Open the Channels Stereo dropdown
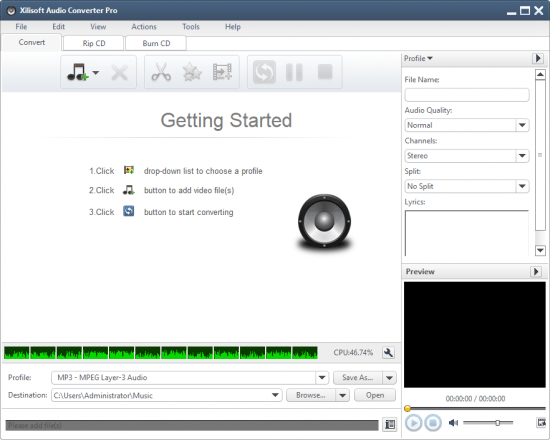The image size is (550, 440). tap(522, 156)
